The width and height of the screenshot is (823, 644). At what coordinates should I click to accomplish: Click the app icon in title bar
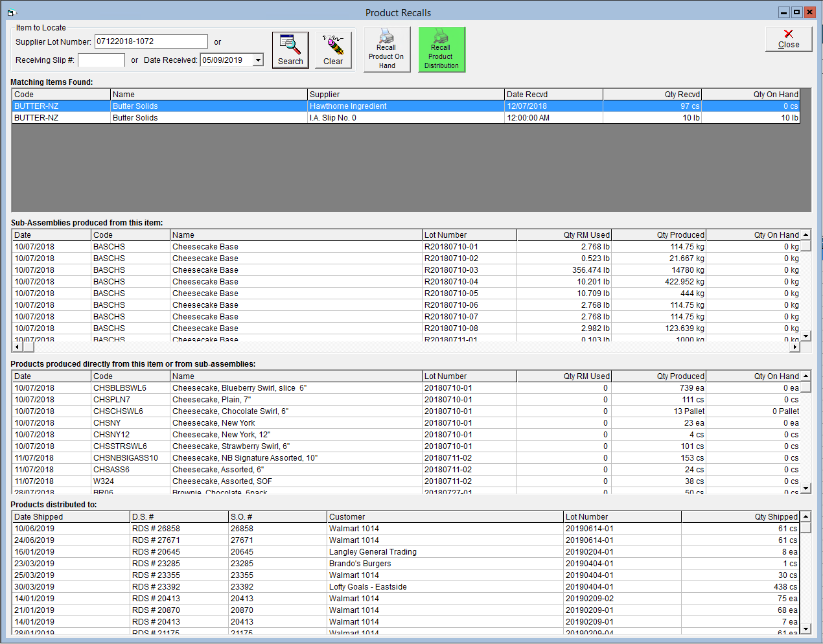[11, 12]
